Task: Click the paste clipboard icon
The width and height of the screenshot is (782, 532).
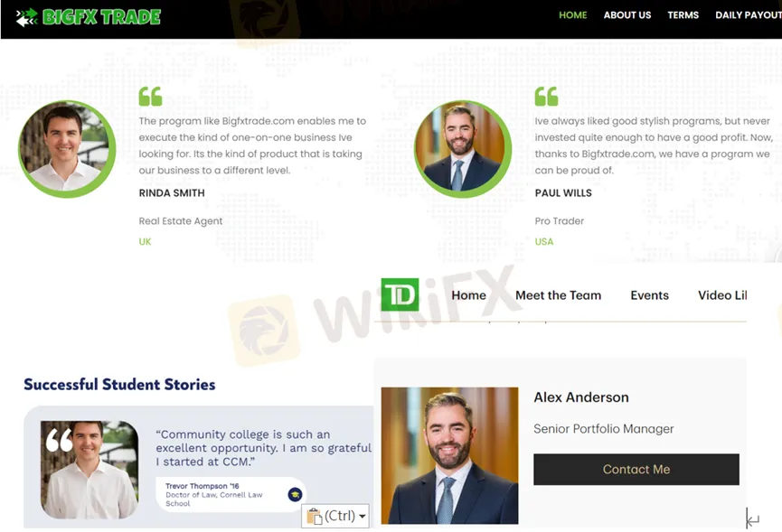Action: click(315, 516)
